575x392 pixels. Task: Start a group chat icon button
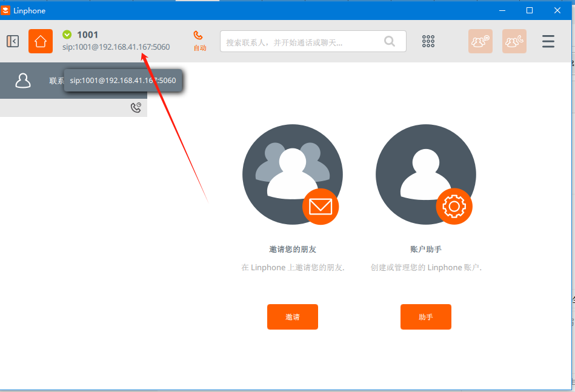coord(480,41)
